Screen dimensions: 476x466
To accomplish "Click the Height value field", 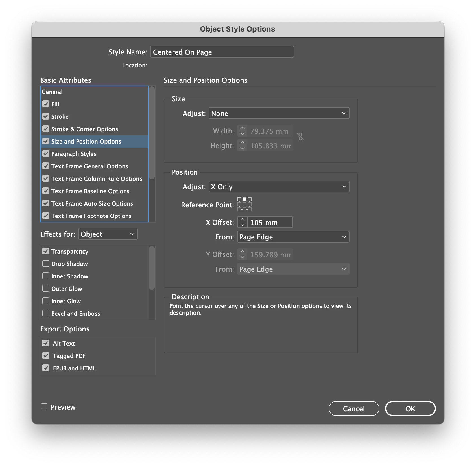I will 270,146.
